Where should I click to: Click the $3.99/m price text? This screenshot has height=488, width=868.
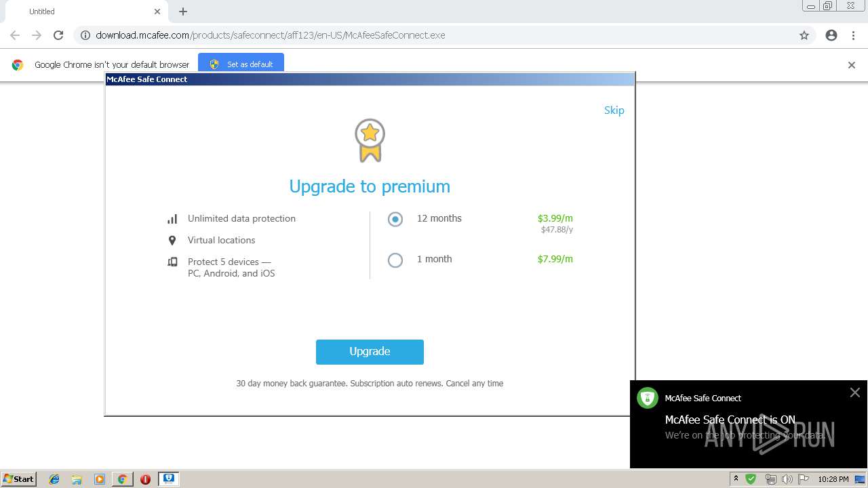click(x=555, y=218)
